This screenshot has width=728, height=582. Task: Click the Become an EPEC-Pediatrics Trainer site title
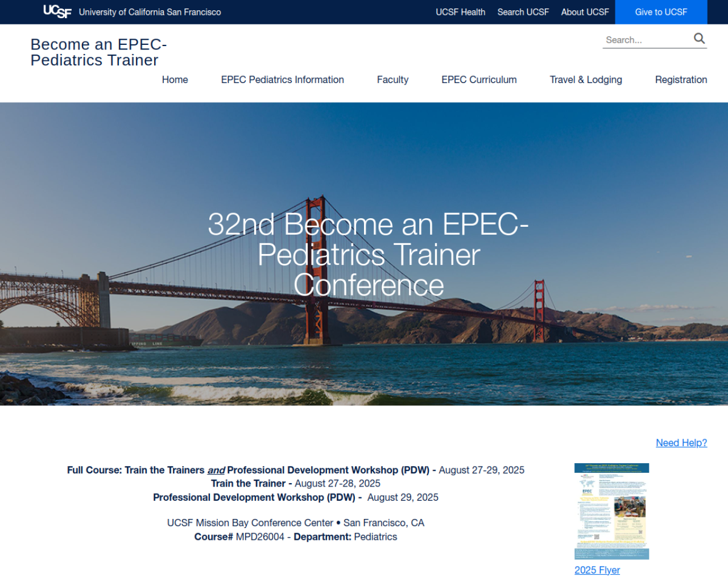(x=98, y=52)
